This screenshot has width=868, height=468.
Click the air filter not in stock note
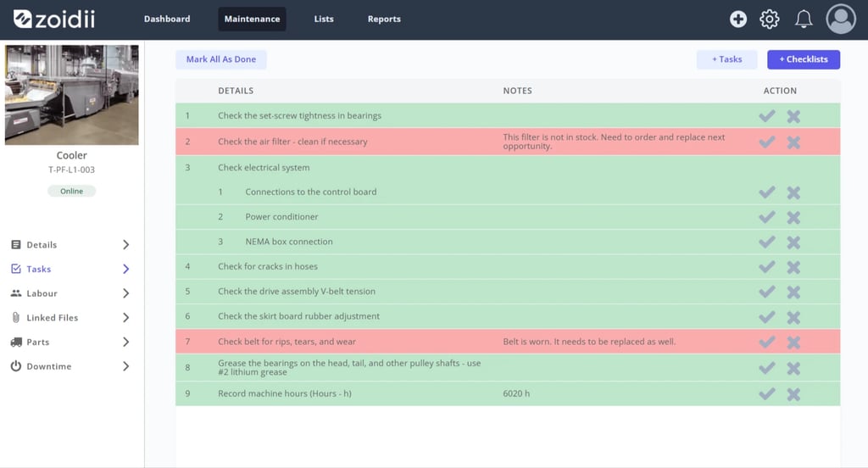[x=614, y=142]
